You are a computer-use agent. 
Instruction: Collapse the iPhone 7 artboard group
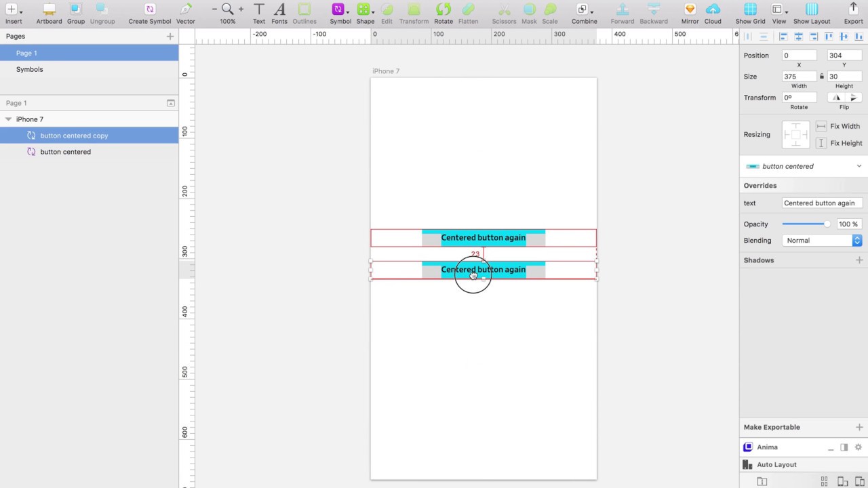pyautogui.click(x=8, y=119)
